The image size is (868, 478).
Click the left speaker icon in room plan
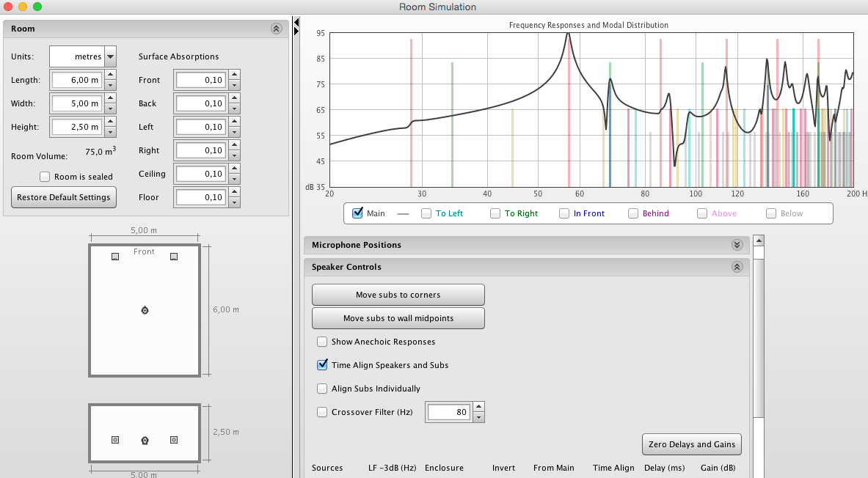tap(115, 257)
